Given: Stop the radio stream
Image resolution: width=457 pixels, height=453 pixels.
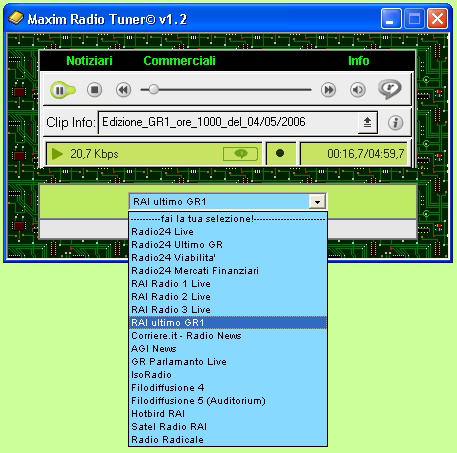Looking at the screenshot, I should (x=95, y=90).
